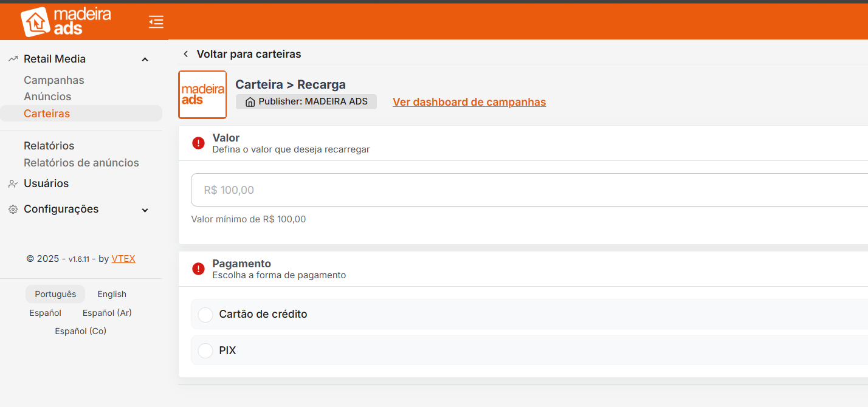Click the Madeira Ads logo in header
Image resolution: width=868 pixels, height=407 pixels.
[66, 22]
